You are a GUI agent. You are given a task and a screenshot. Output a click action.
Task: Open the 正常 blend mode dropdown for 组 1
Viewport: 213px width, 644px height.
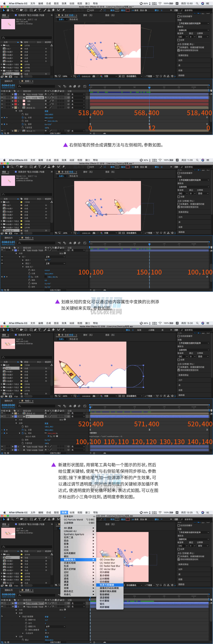coord(55,257)
